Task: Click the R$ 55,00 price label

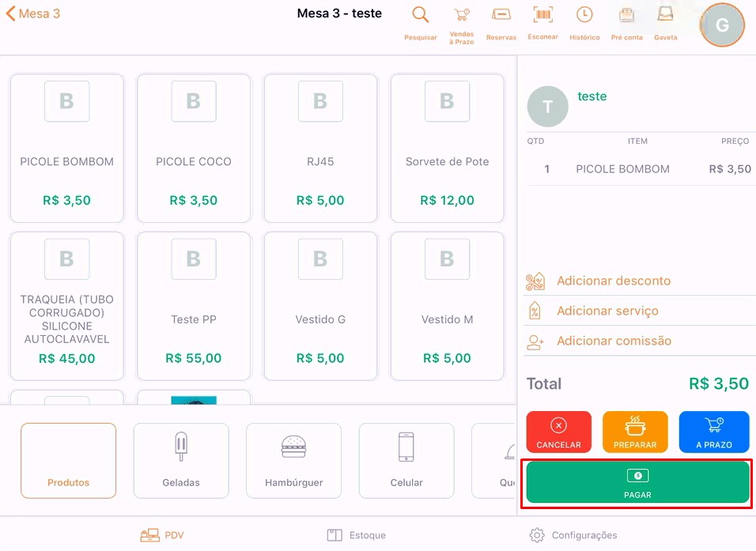Action: [194, 358]
